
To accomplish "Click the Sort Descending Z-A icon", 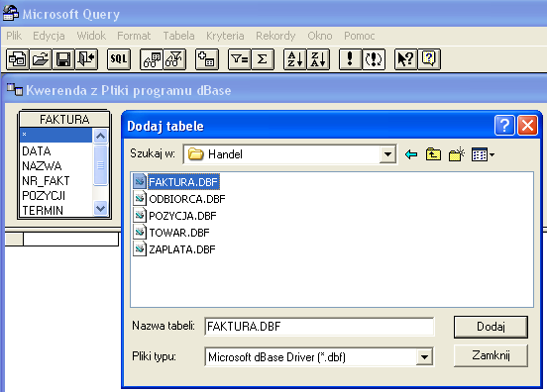I will click(x=318, y=59).
